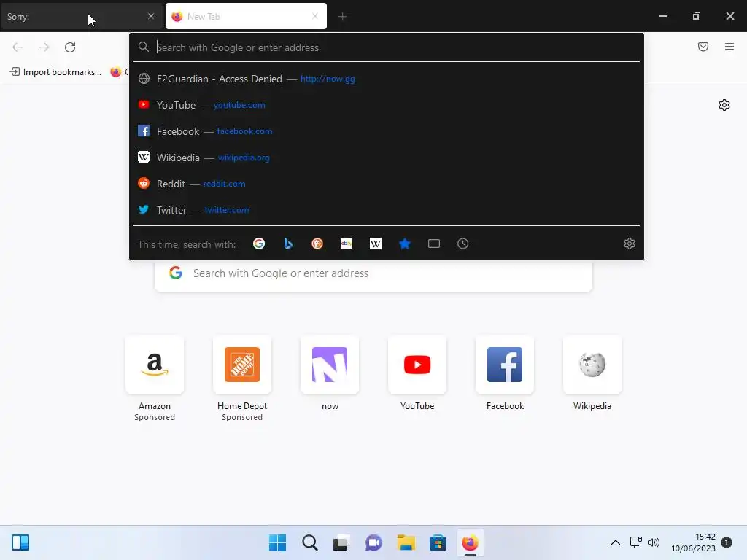Click the page's Search with Google box

pos(373,273)
